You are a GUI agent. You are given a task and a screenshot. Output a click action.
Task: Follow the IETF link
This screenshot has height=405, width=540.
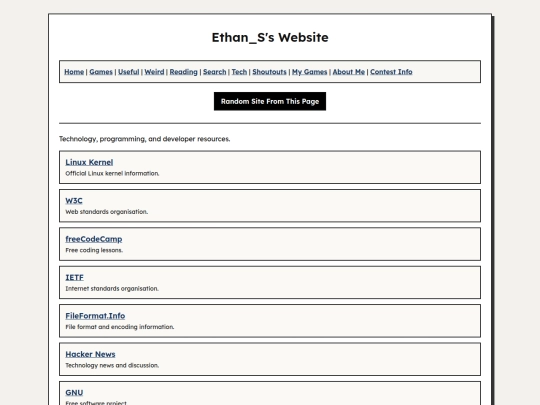click(74, 277)
